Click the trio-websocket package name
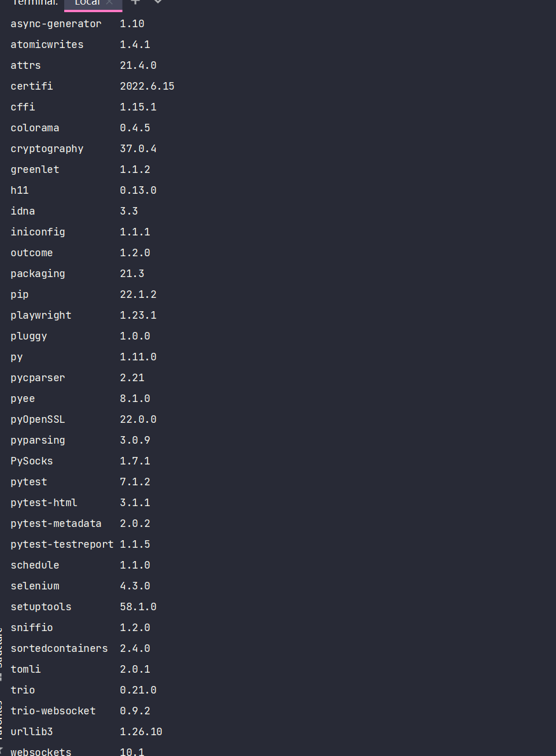The image size is (556, 756). point(53,711)
